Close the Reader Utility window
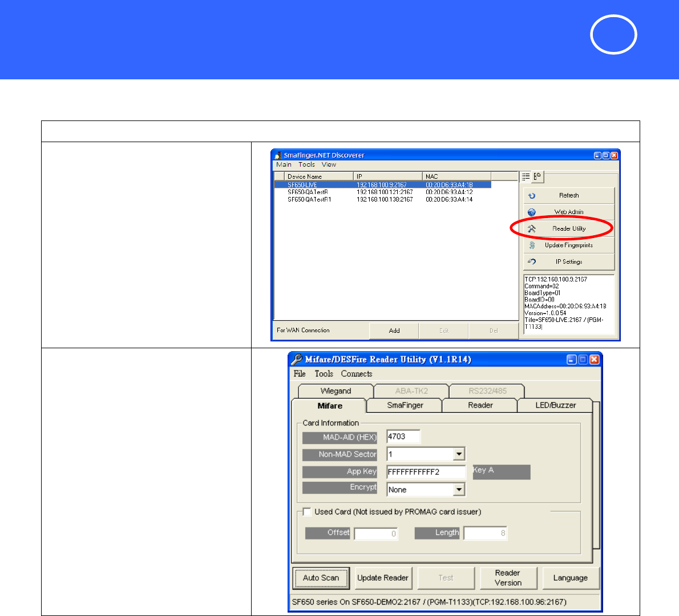This screenshot has height=616, width=679. pos(595,360)
